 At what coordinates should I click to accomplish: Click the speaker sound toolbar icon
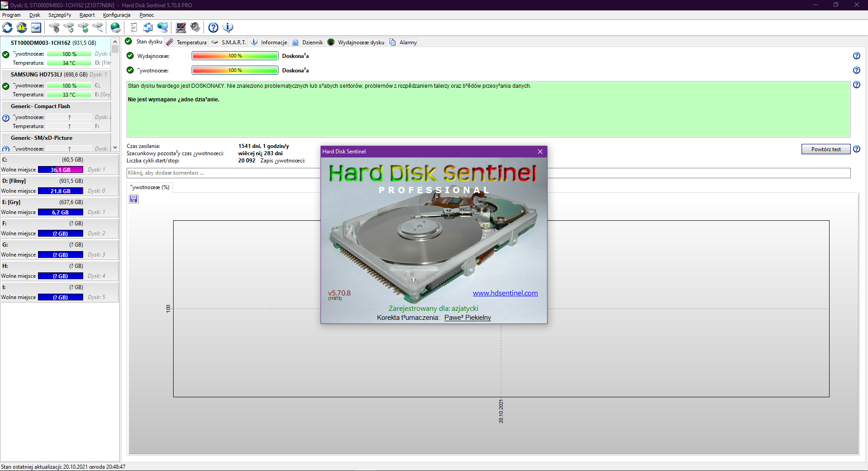(195, 28)
